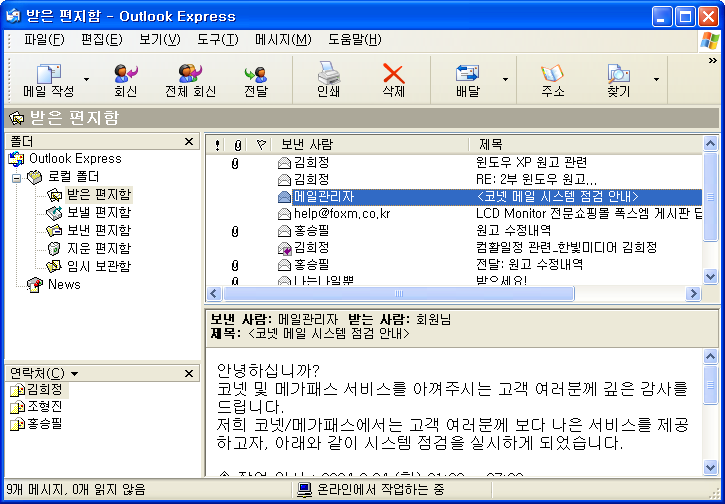
Task: Open the 메일 작성 dropdown arrow
Action: coord(86,80)
